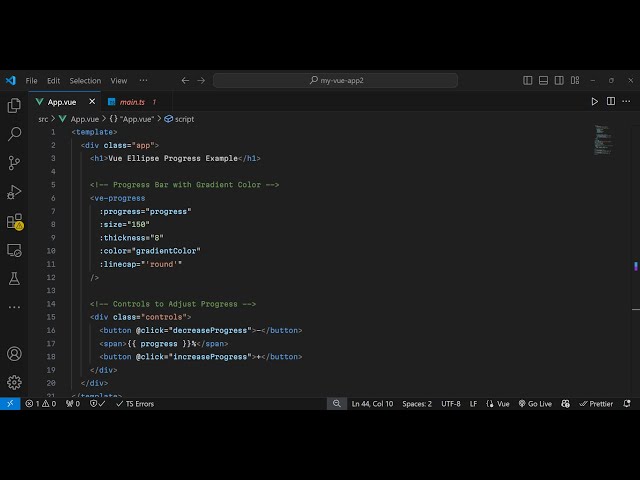Open the Testing flask icon view
Image resolution: width=640 pixels, height=480 pixels.
14,279
